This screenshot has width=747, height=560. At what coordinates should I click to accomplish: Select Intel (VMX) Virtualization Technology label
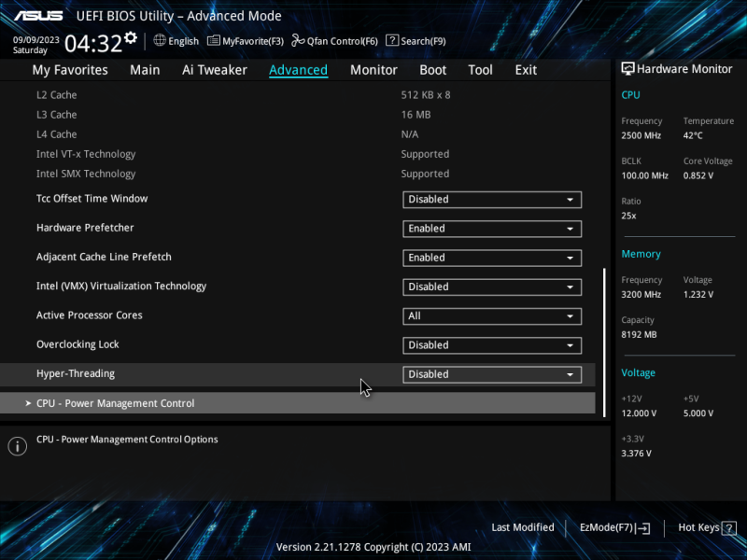(121, 287)
